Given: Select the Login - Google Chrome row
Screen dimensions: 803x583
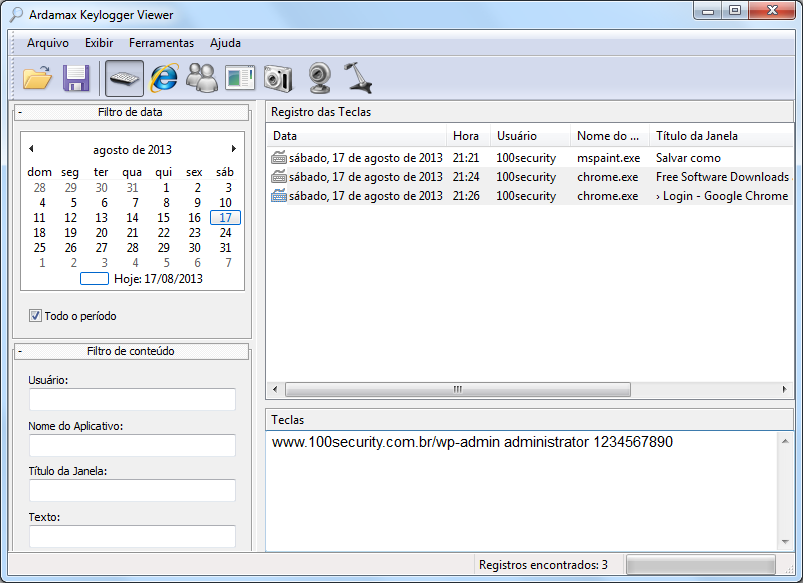Looking at the screenshot, I should tap(530, 196).
